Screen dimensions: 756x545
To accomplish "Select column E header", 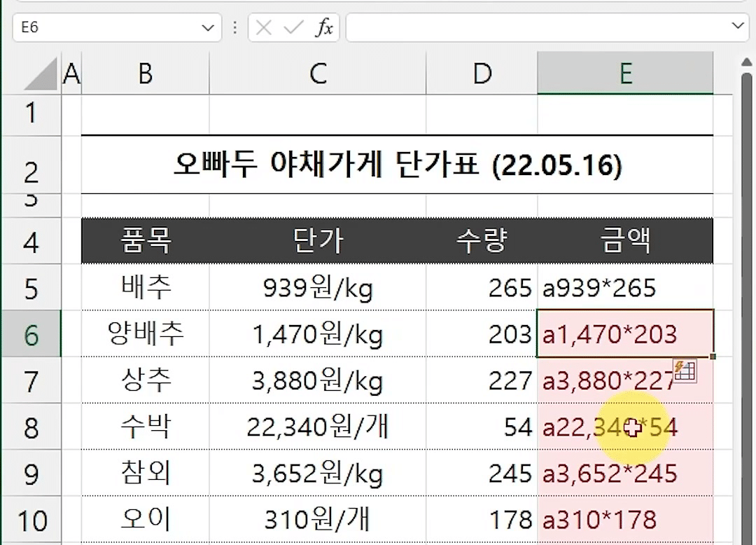I will tap(625, 74).
